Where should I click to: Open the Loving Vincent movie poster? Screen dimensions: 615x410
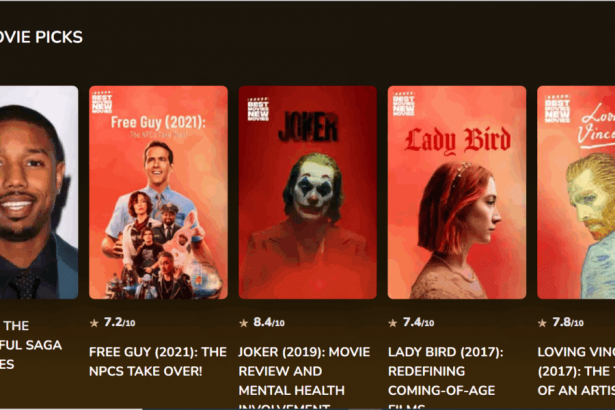[x=576, y=192]
